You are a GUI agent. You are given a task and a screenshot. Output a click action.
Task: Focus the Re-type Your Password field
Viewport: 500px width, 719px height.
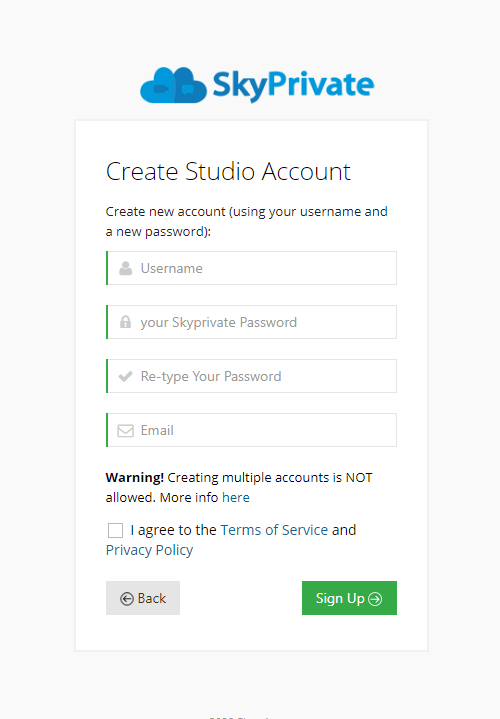pos(251,376)
